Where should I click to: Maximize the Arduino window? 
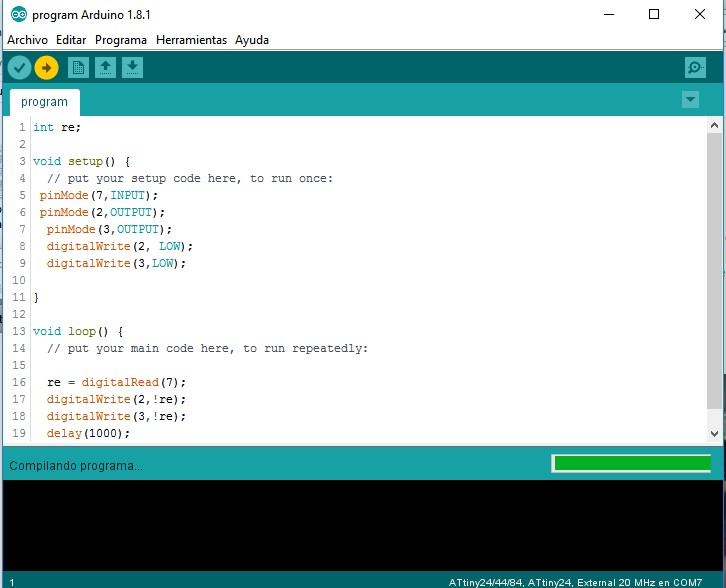[x=654, y=14]
